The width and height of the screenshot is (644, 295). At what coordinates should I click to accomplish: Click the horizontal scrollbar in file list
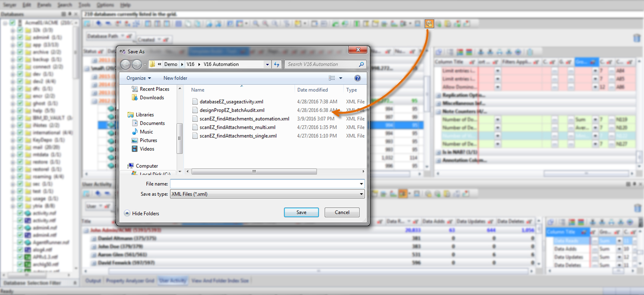(254, 171)
